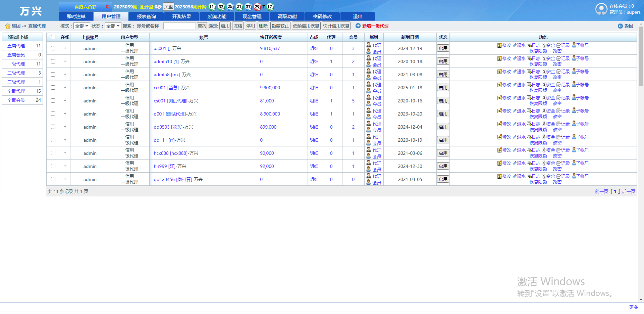
Task: Click the blue plus icon for 新增一级代理
Action: coord(358,26)
